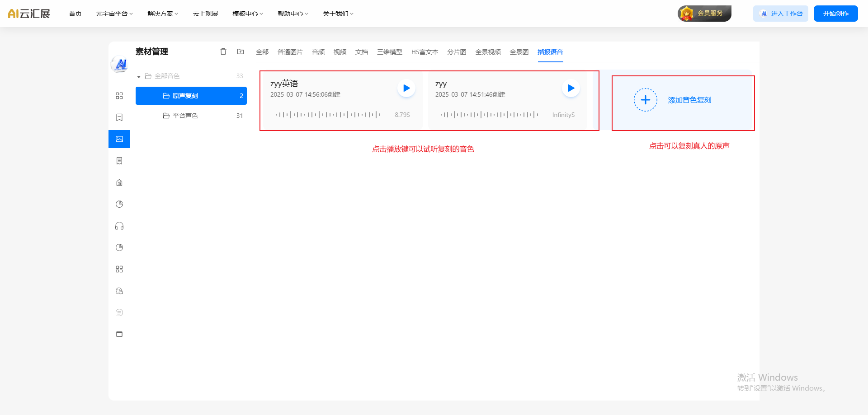Expand the 元宇宙平台 navigation dropdown
Screen dimensions: 868x415
[x=114, y=14]
